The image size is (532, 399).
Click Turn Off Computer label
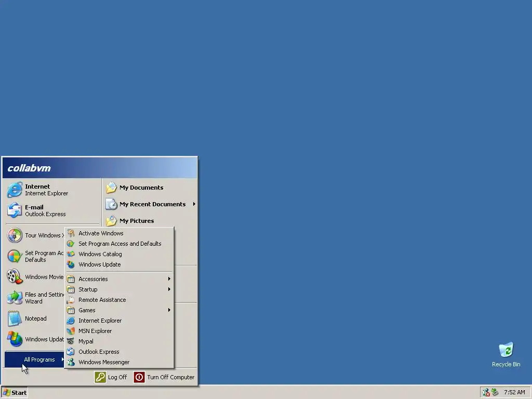pyautogui.click(x=170, y=377)
